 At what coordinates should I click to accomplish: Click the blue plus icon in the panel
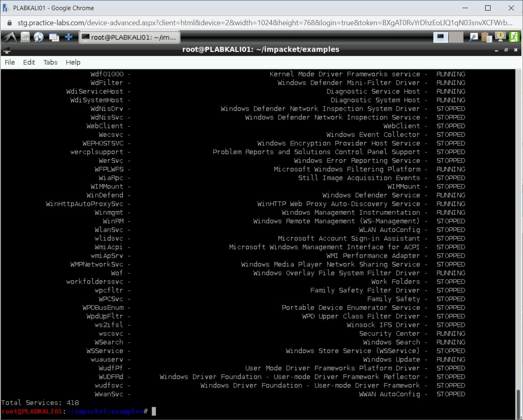click(69, 37)
